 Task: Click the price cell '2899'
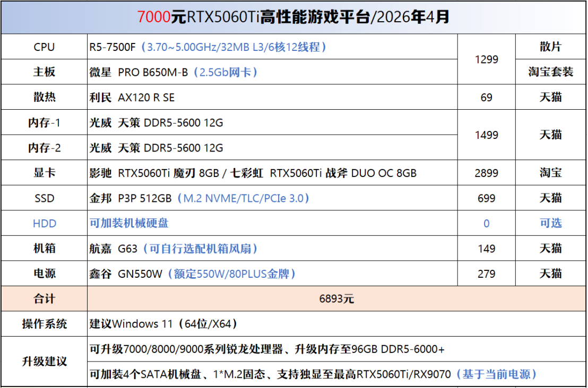pos(487,173)
